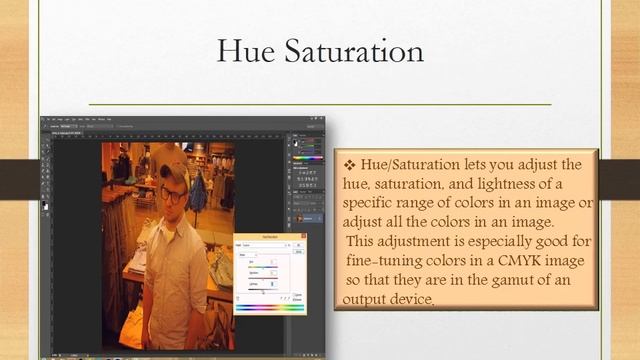The height and width of the screenshot is (360, 640).
Task: Click the red channel slider in Color panel
Action: pyautogui.click(x=309, y=140)
